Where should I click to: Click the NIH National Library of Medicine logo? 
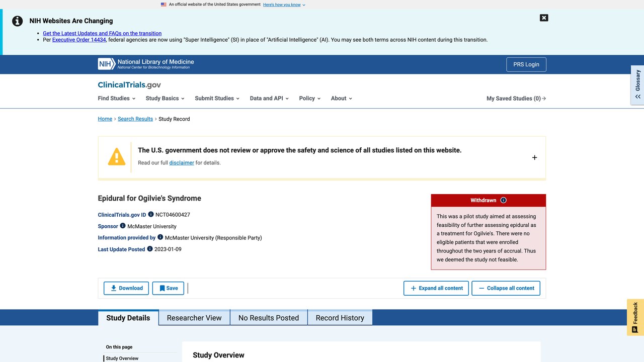[146, 64]
